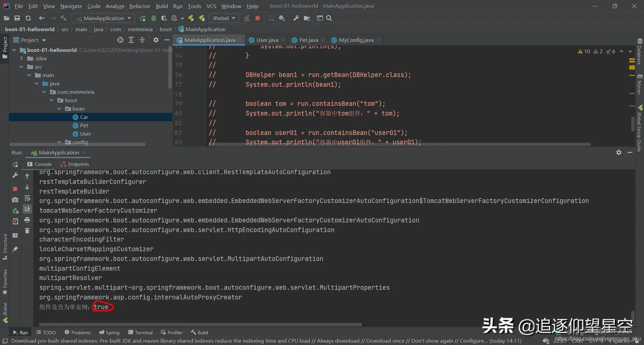644x345 pixels.
Task: Open Project panel gear options
Action: click(x=156, y=40)
